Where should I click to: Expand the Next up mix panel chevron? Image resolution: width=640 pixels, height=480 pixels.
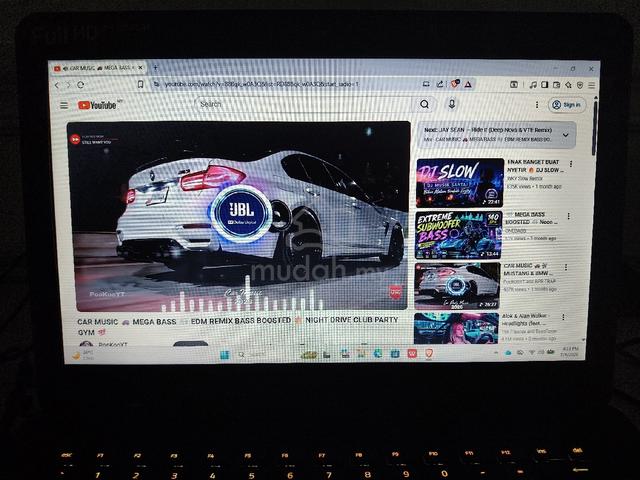click(565, 135)
